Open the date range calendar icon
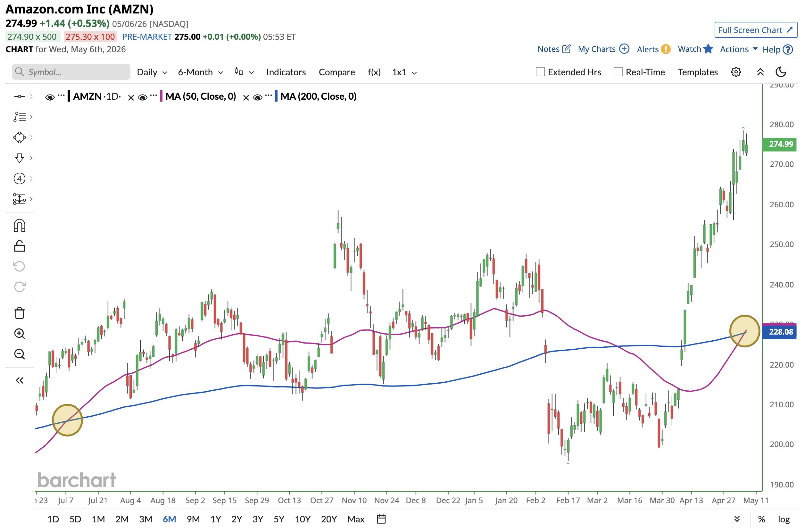Screen dimensions: 805x532 381,519
